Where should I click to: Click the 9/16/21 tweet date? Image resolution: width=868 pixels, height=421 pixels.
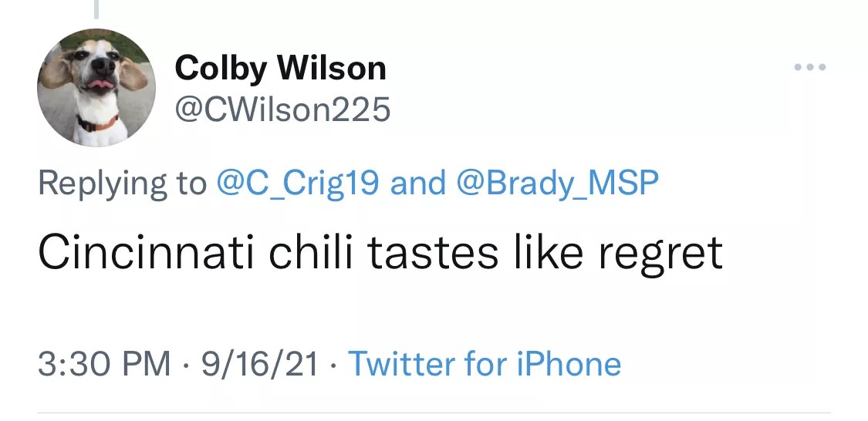click(x=260, y=364)
